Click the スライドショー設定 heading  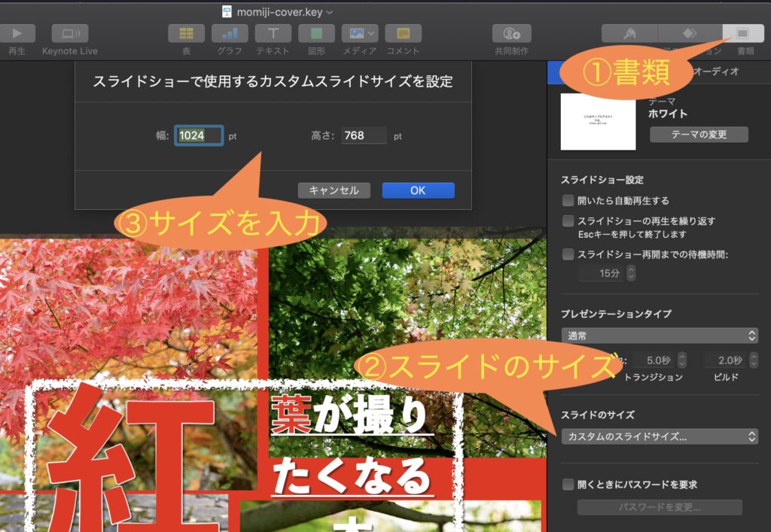[602, 180]
